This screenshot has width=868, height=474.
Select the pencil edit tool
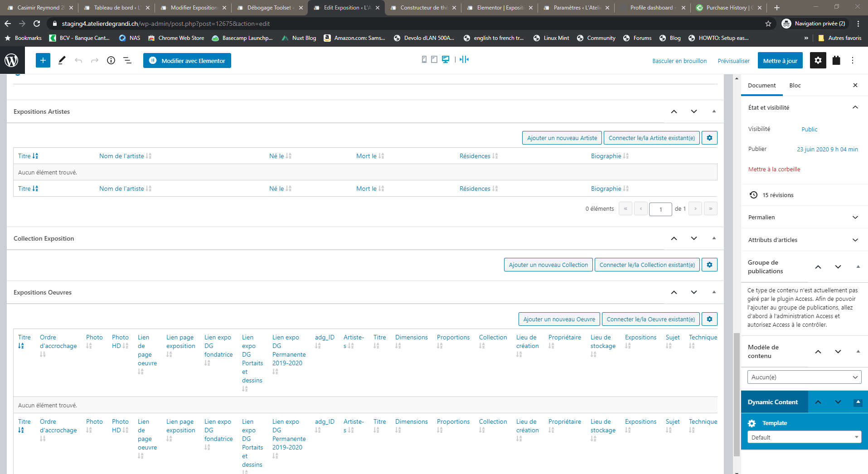(x=62, y=60)
